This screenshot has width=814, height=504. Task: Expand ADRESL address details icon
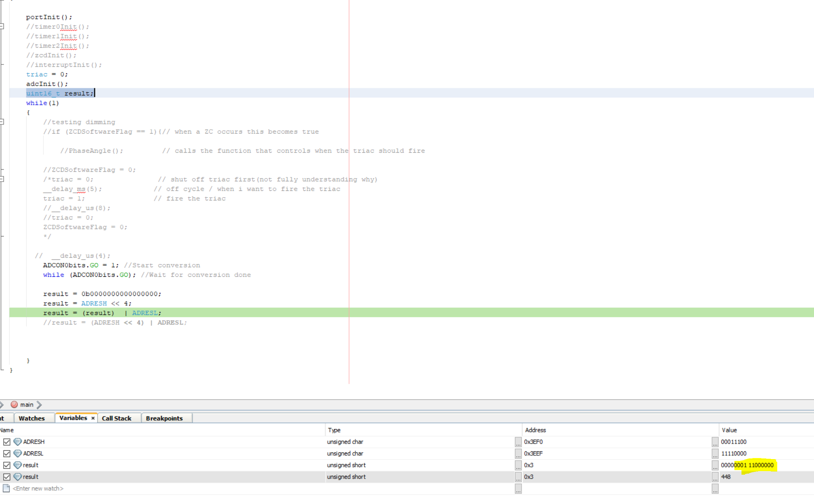(518, 453)
